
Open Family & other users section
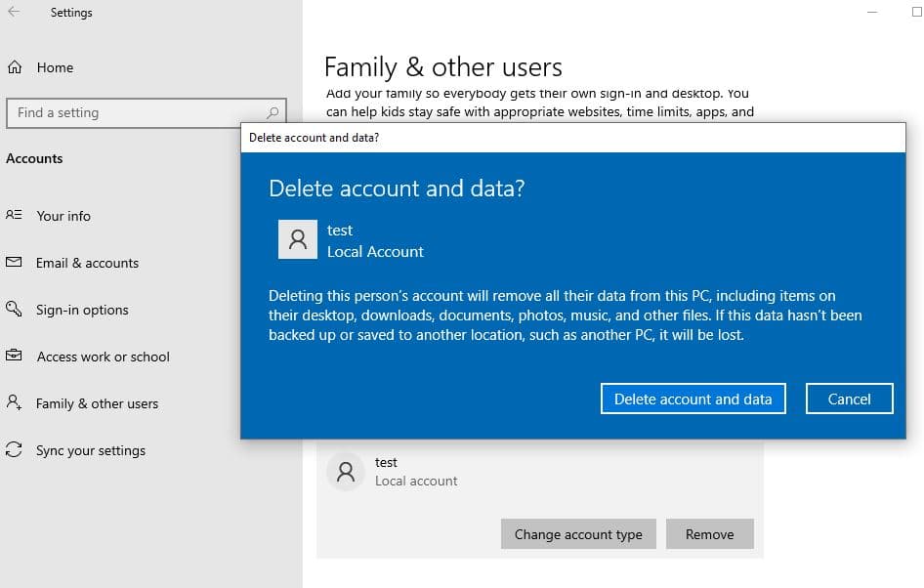pyautogui.click(x=97, y=403)
